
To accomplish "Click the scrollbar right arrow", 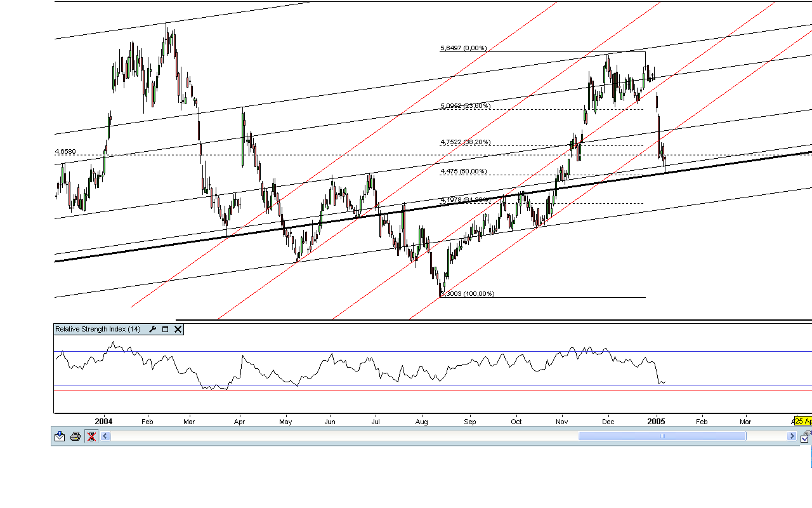I will [x=792, y=436].
